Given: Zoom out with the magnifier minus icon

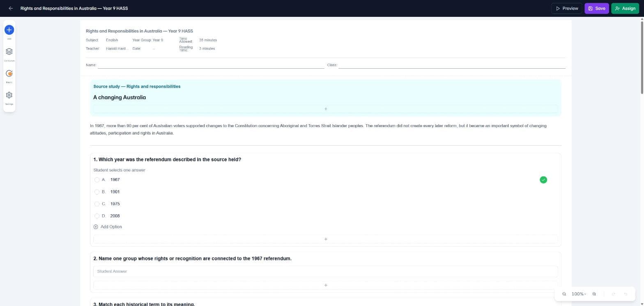Looking at the screenshot, I should click(x=564, y=294).
